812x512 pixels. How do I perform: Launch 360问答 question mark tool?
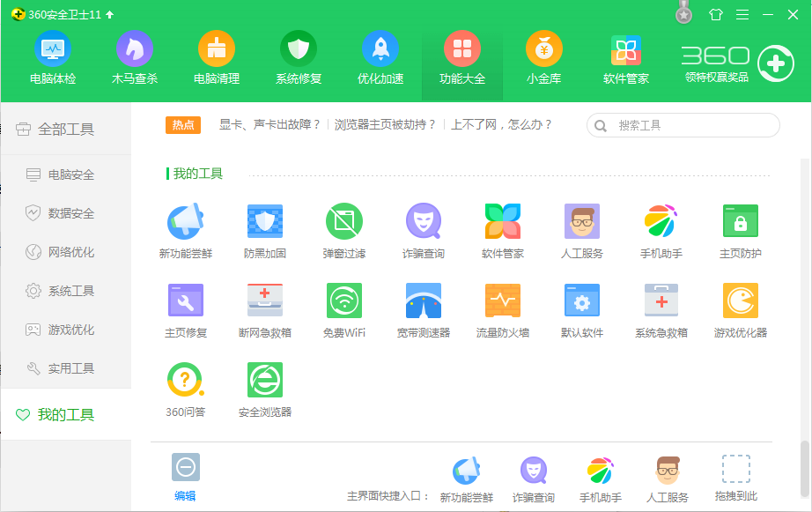tap(186, 390)
